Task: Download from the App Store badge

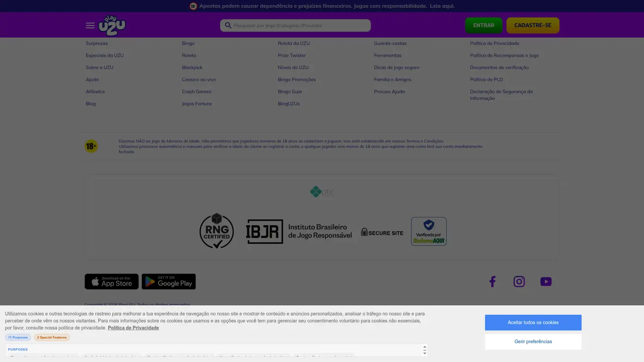Action: (112, 282)
